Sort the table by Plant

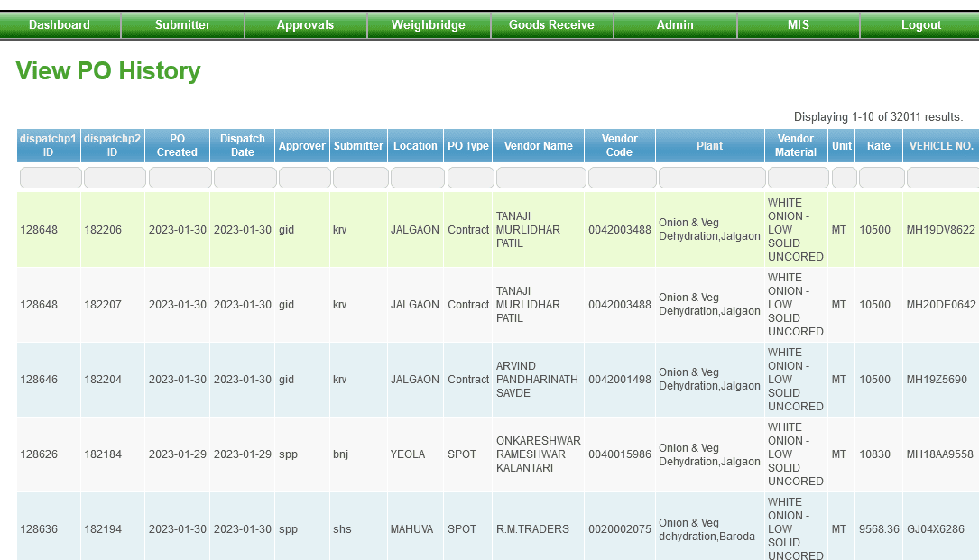pyautogui.click(x=709, y=144)
